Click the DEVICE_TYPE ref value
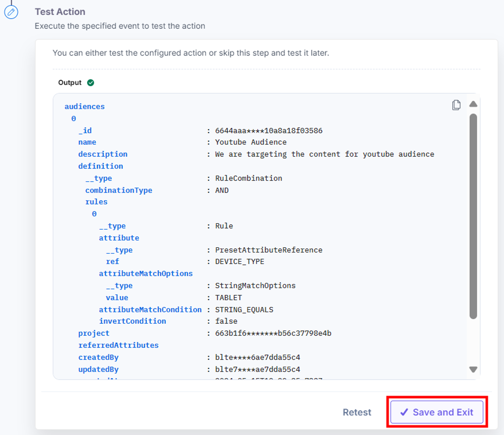The height and width of the screenshot is (435, 504). point(240,262)
